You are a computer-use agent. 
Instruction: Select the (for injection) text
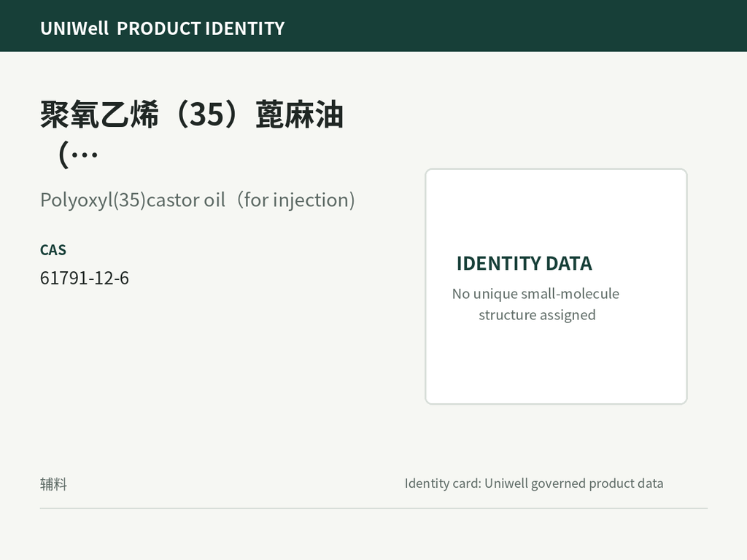click(296, 200)
